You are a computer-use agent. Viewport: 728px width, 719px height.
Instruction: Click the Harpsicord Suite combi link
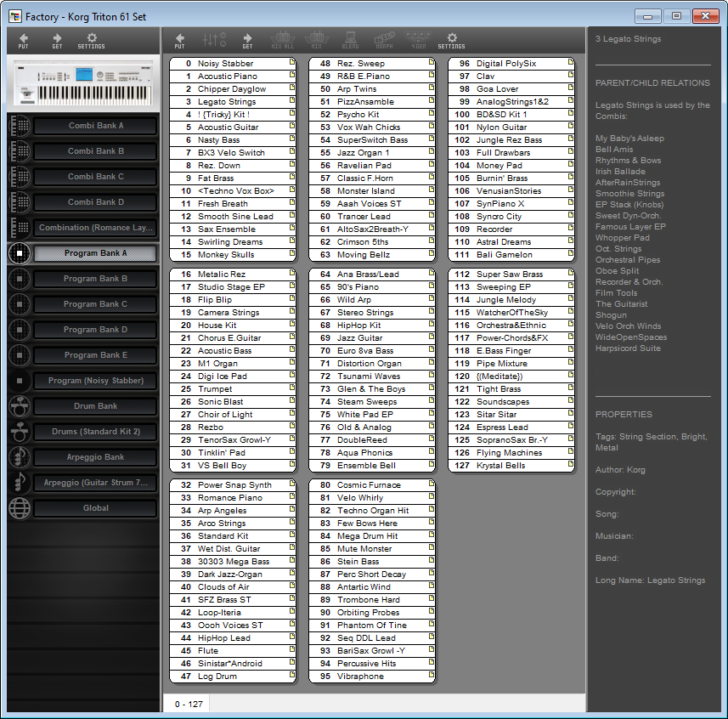click(628, 348)
